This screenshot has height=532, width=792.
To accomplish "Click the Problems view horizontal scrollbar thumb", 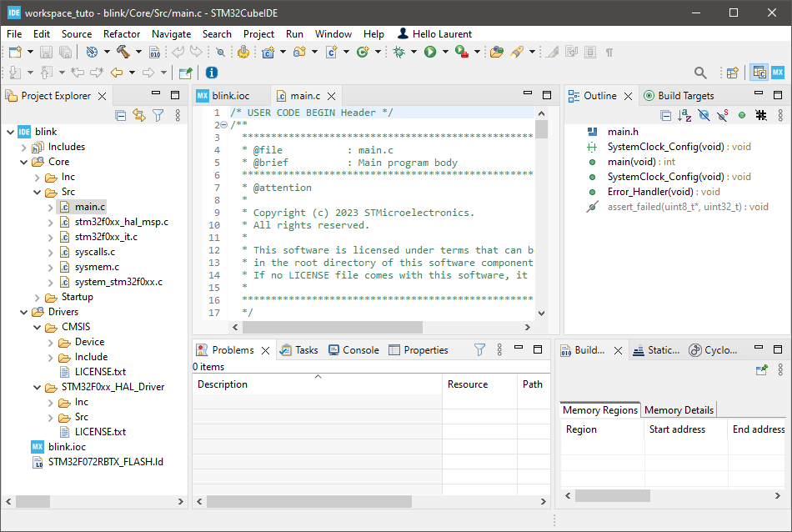I will [x=309, y=501].
